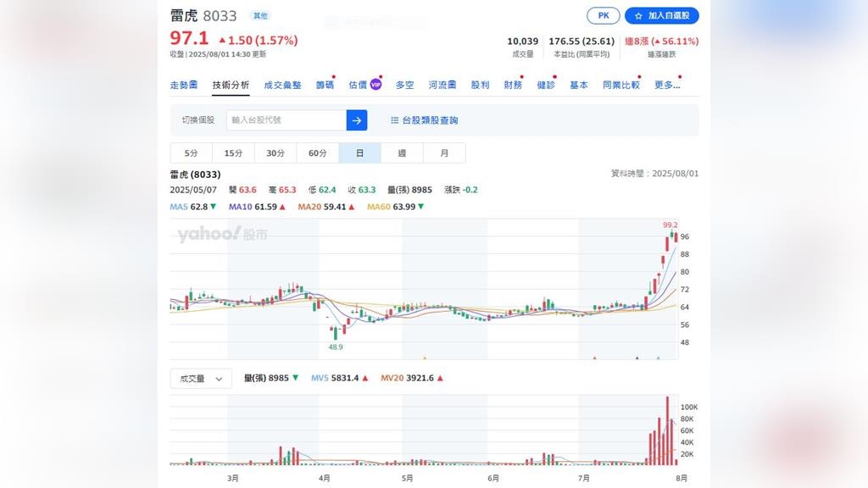
Task: Click the star icon in 加入自選股
Action: (x=638, y=16)
